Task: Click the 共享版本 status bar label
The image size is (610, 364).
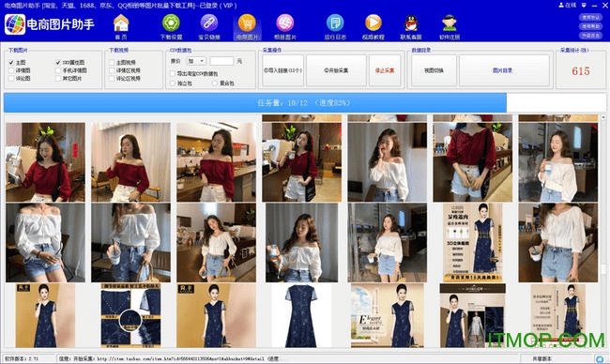Action: coord(541,358)
